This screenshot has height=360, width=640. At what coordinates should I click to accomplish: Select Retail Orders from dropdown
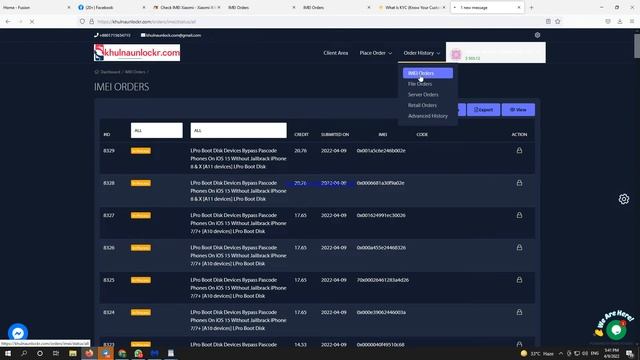pos(422,105)
